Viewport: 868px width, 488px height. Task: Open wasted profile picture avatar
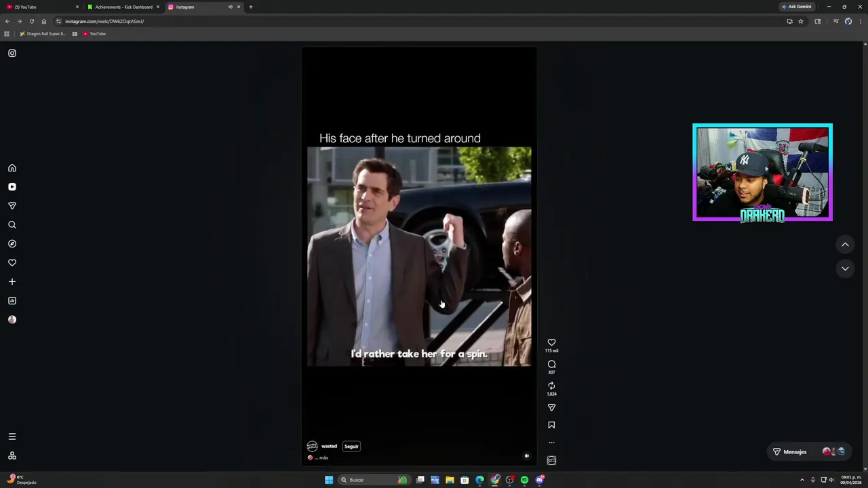(312, 446)
